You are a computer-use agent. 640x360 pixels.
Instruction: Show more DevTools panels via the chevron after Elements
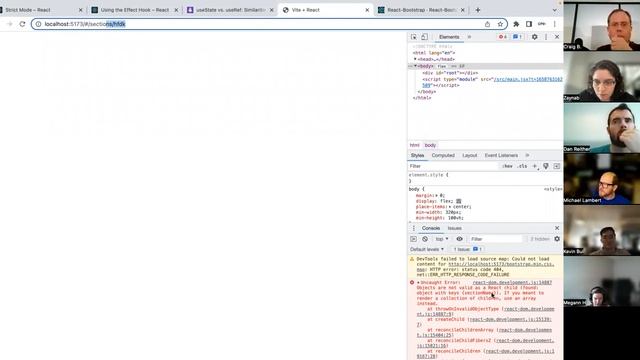(x=469, y=37)
